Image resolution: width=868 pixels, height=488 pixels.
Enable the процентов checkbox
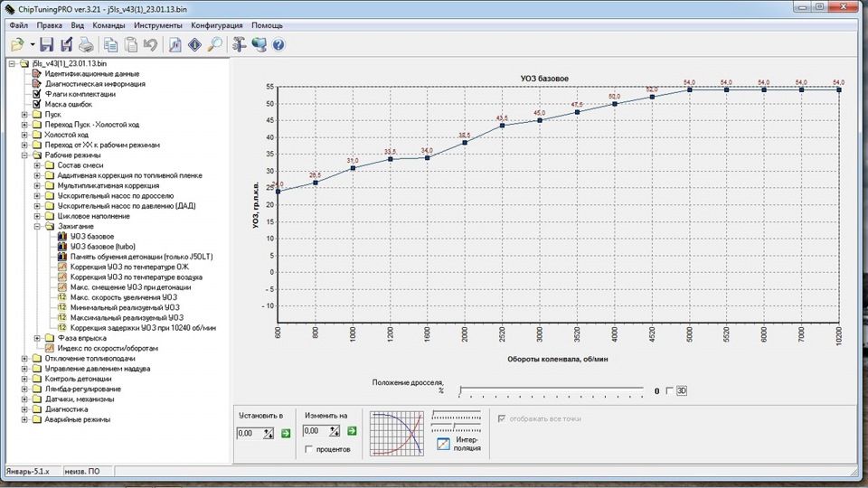click(309, 449)
